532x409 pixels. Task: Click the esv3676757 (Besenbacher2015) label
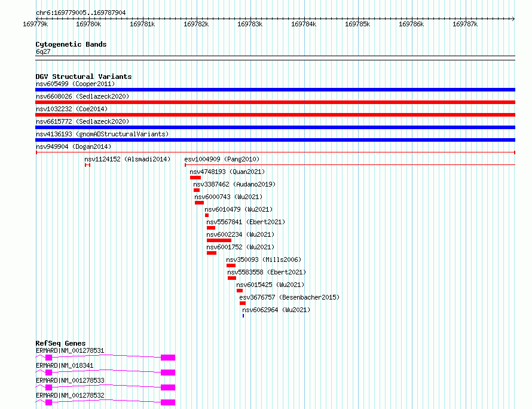289,297
